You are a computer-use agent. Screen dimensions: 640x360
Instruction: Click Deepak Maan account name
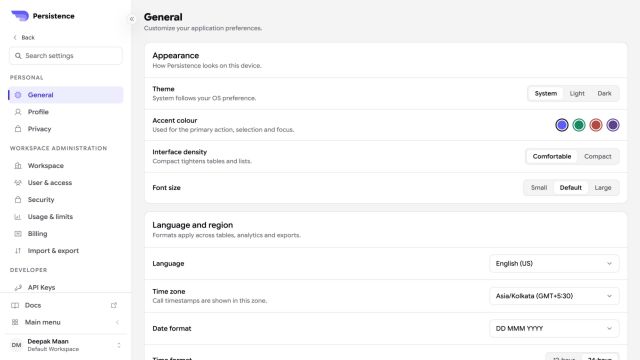coord(48,341)
